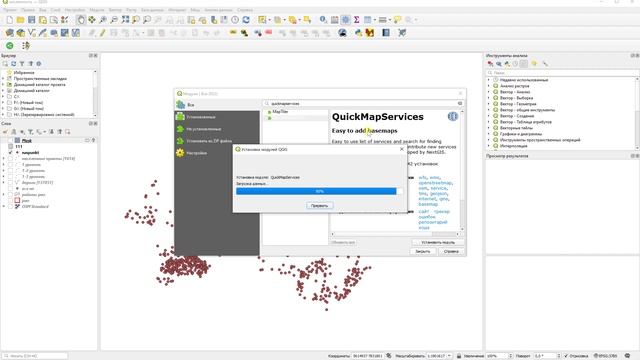The image size is (640, 360).
Task: Expand the C:\ drive node
Action: 3,97
